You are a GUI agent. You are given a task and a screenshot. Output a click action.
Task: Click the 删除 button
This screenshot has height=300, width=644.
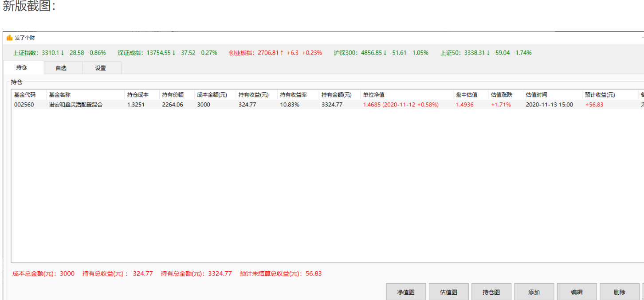click(x=619, y=292)
